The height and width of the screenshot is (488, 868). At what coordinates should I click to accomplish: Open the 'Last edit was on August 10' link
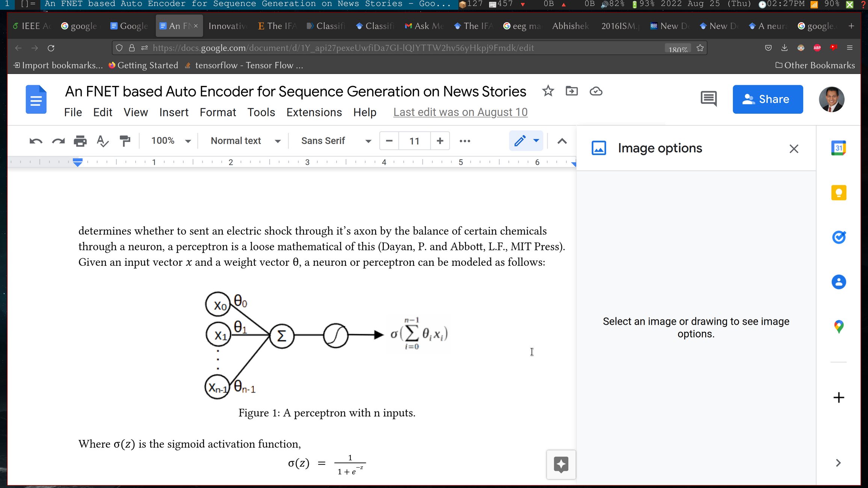(460, 112)
